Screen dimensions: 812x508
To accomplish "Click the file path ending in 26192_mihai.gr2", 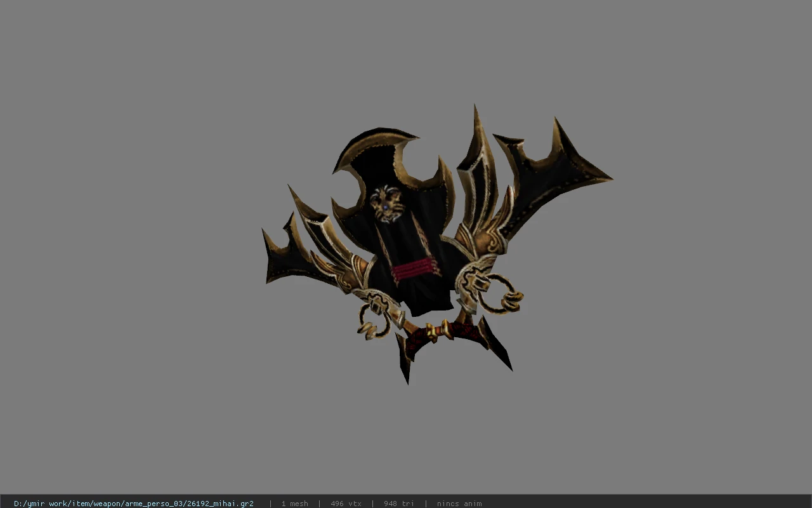I will pyautogui.click(x=134, y=504).
